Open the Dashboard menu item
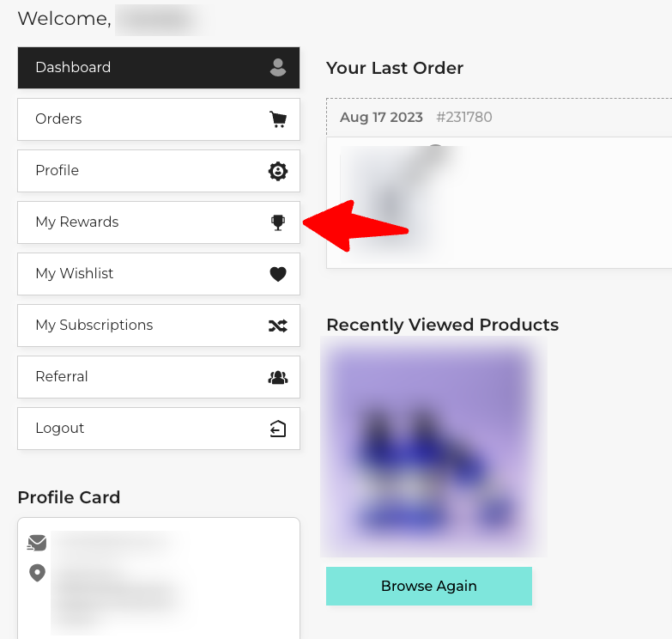 pyautogui.click(x=159, y=68)
